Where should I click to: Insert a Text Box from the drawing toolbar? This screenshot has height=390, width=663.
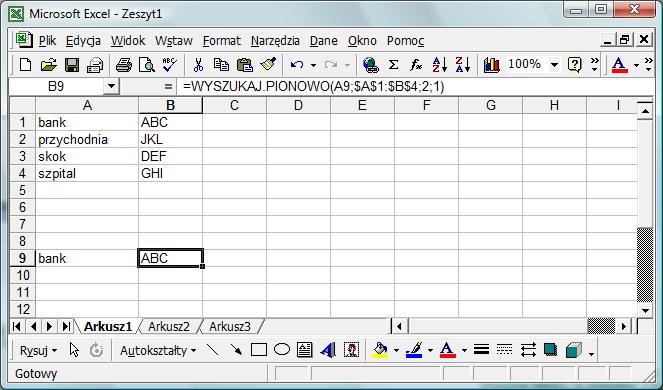click(x=304, y=350)
